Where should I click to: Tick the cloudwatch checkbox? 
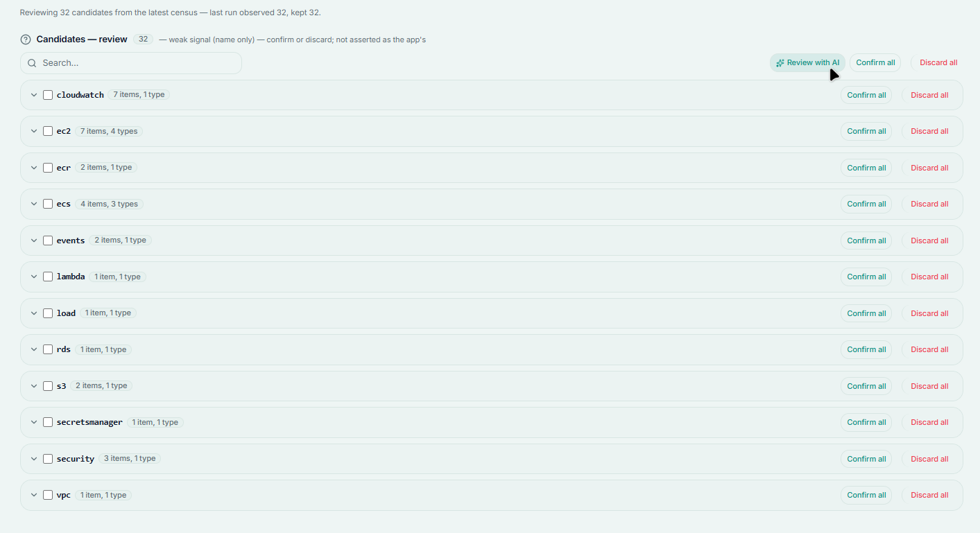[48, 95]
